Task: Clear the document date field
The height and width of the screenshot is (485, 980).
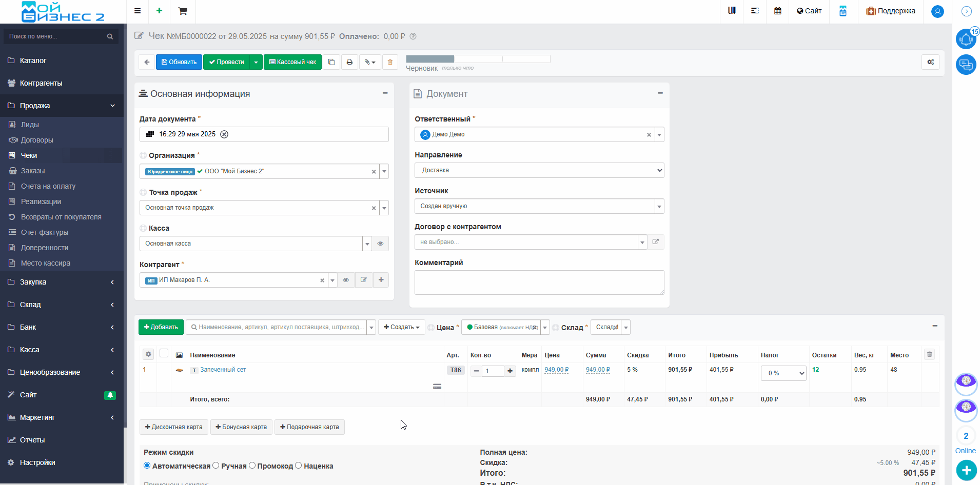Action: [x=224, y=134]
